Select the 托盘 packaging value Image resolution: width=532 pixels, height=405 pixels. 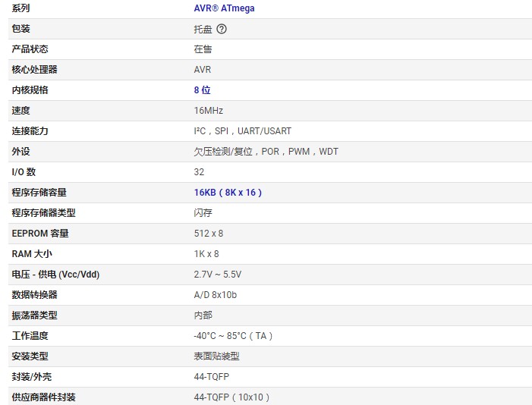pyautogui.click(x=203, y=30)
